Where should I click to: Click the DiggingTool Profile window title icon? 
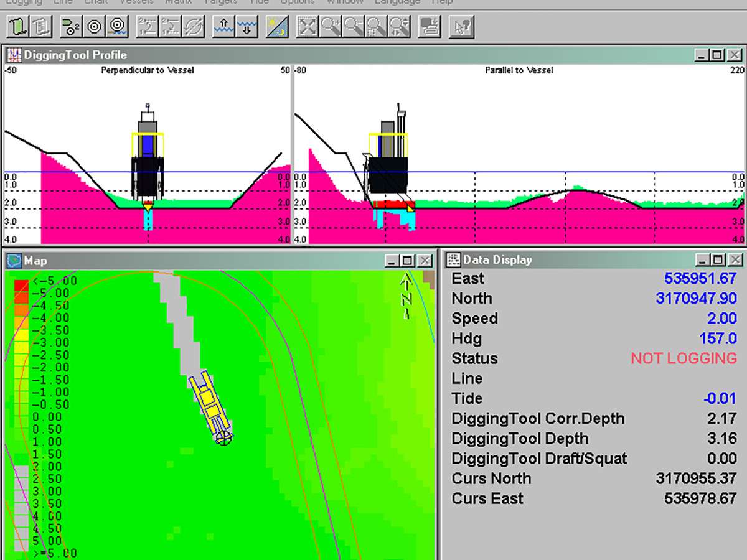[14, 55]
